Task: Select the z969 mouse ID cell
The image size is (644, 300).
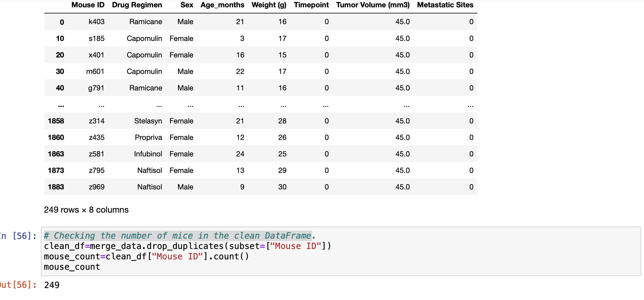Action: [96, 187]
